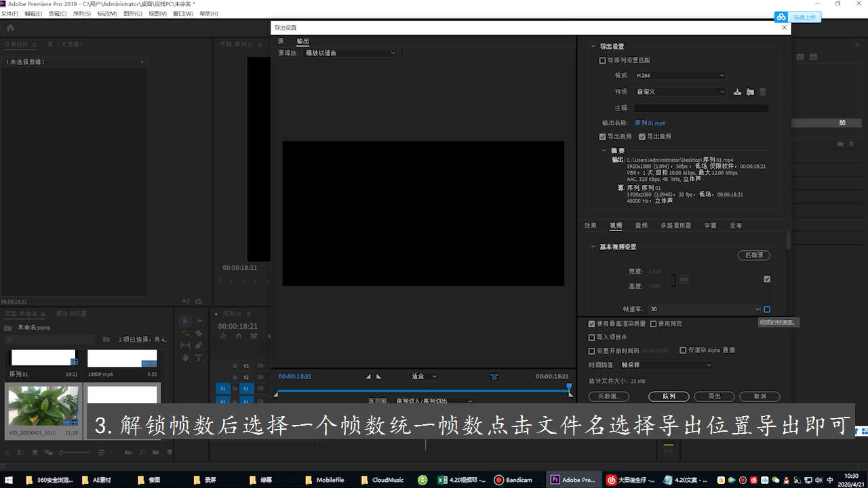Select the Pen tool
Viewport: 868px width, 488px height.
(x=199, y=345)
